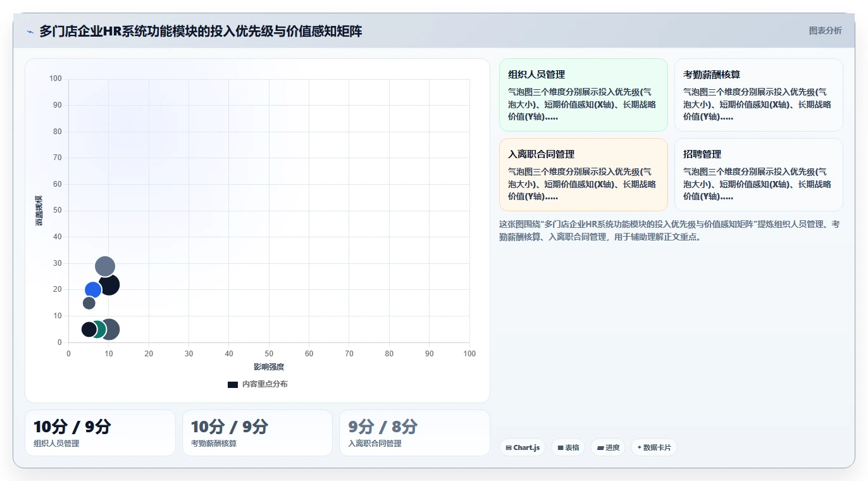Open the 入离职合同管理 orange card
The image size is (868, 481).
point(583,175)
